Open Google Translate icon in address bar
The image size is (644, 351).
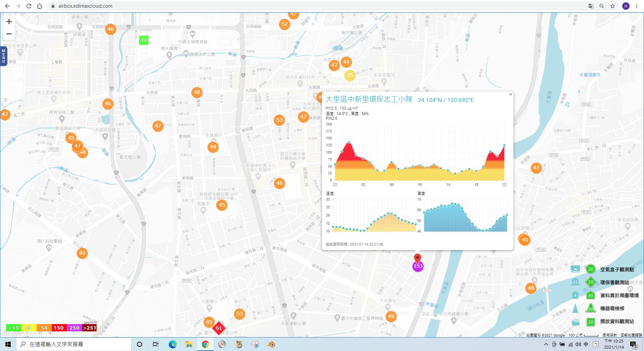click(x=591, y=6)
